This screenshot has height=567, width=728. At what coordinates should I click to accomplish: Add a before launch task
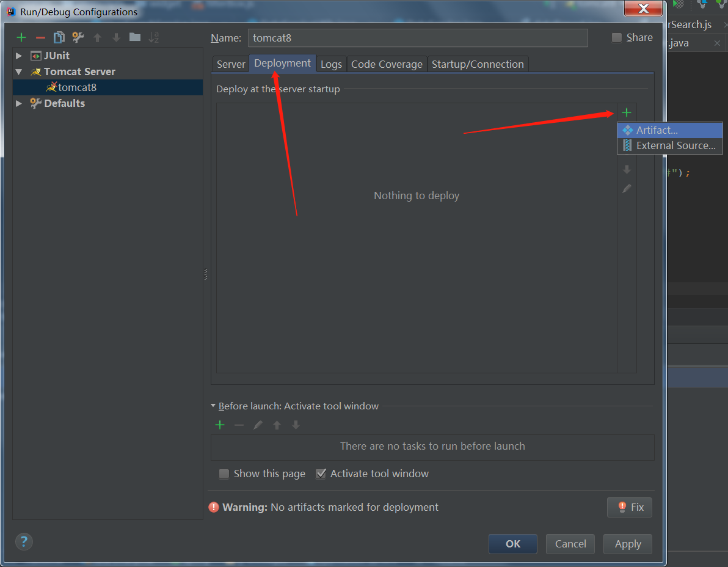[x=220, y=425]
